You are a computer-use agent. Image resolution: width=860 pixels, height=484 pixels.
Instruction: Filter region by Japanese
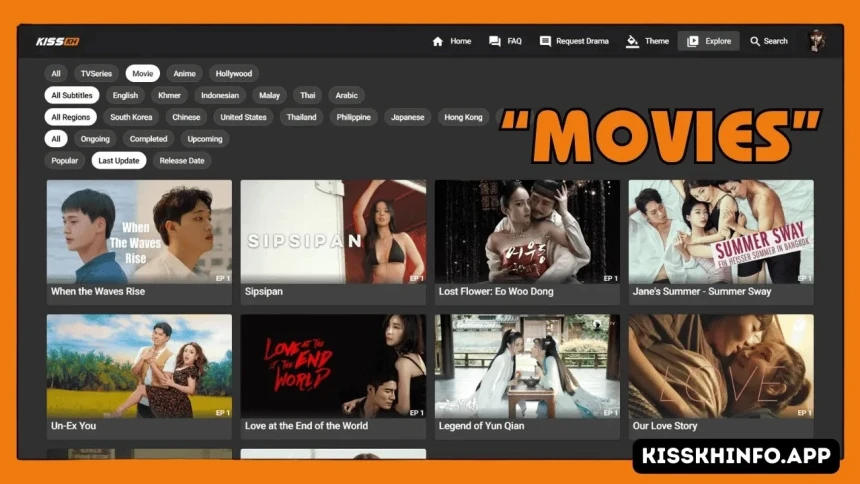coord(407,117)
